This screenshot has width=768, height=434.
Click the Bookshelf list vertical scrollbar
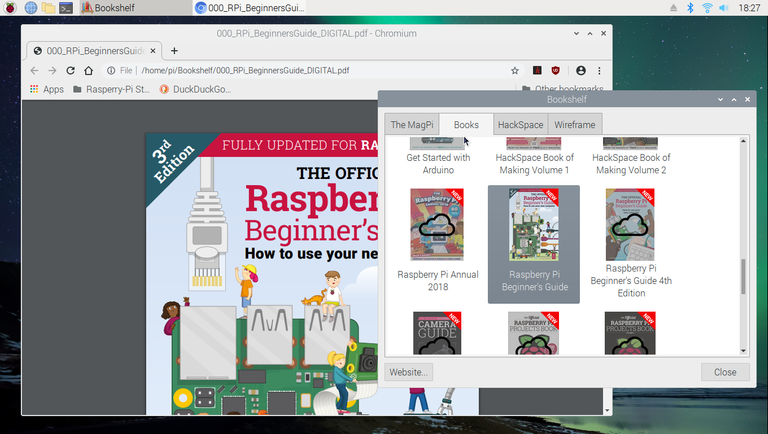coord(743,275)
